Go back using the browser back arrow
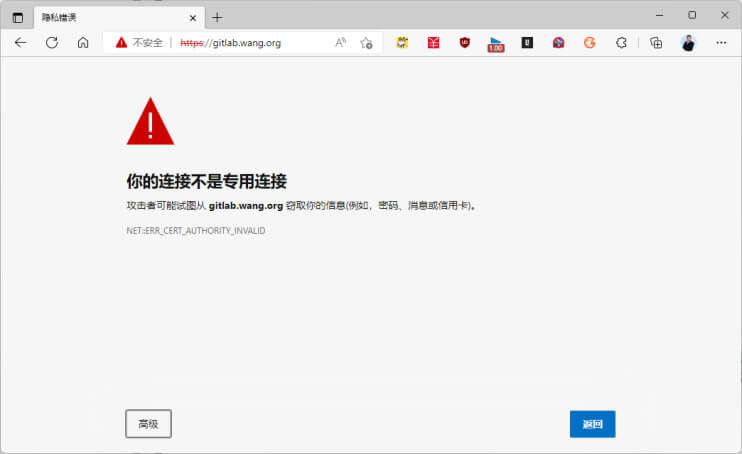 click(21, 43)
